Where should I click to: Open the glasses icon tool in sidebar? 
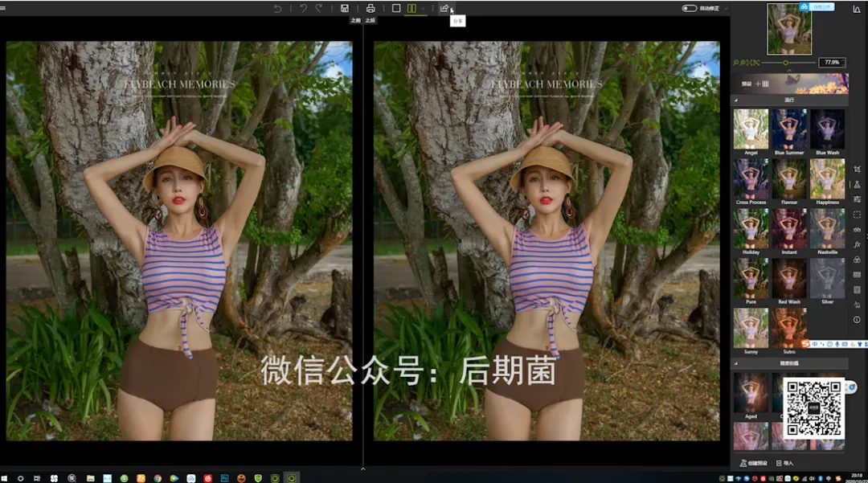click(857, 229)
